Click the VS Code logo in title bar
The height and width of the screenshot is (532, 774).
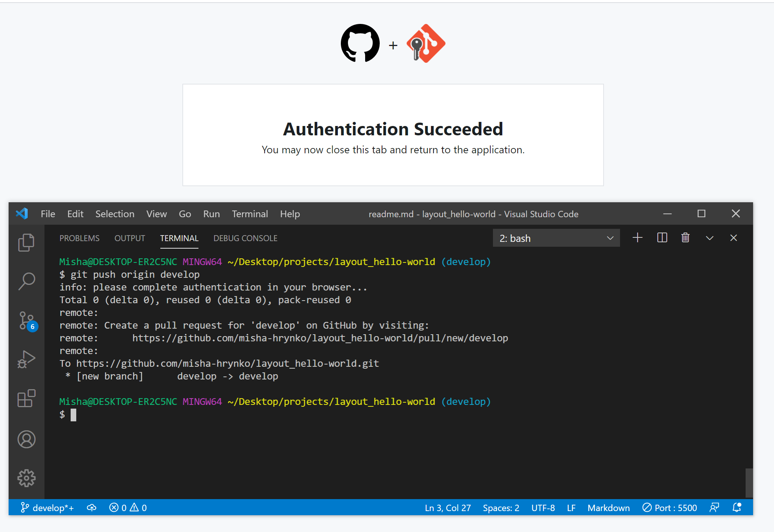[x=22, y=214]
